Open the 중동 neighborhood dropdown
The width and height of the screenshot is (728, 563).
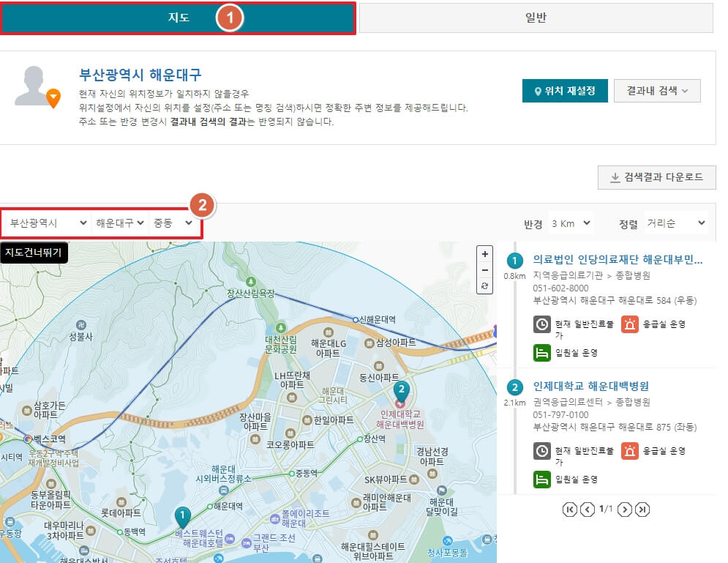172,223
